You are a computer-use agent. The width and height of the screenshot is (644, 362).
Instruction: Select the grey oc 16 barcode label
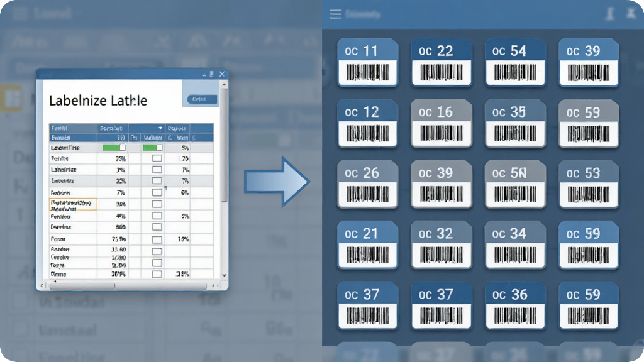point(441,123)
